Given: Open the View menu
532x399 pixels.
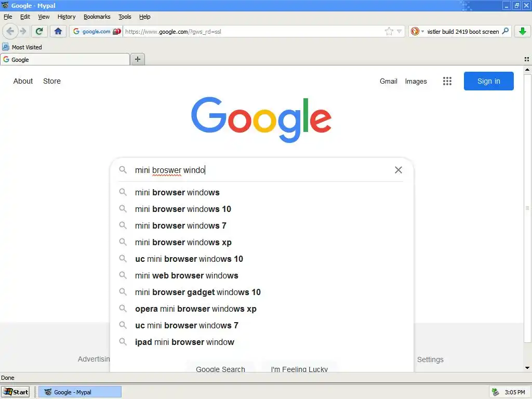Looking at the screenshot, I should pyautogui.click(x=44, y=17).
